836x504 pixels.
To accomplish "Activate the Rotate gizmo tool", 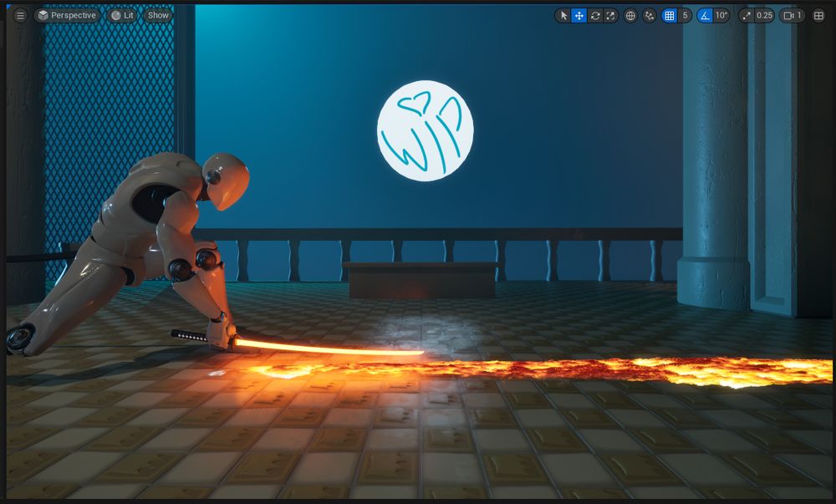I will point(595,15).
